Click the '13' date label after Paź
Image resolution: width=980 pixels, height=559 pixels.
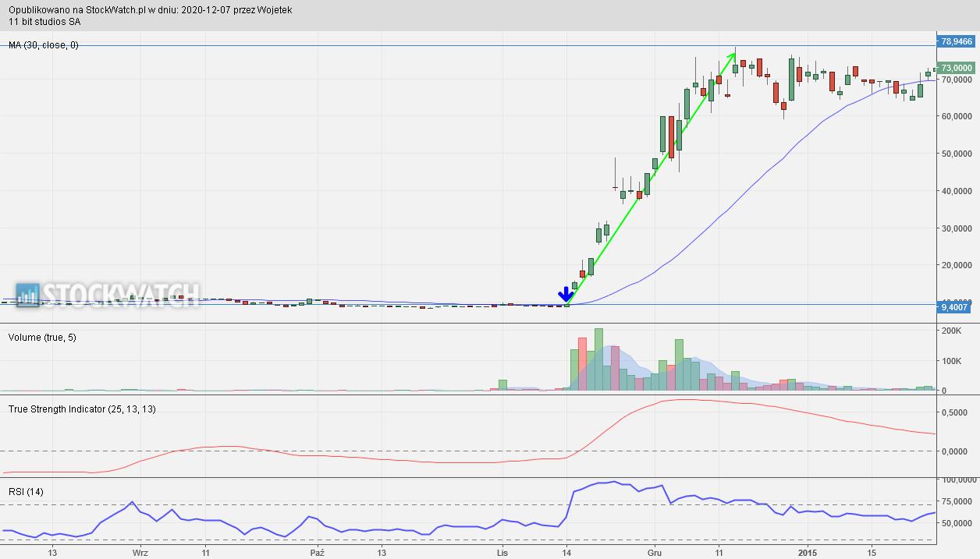pyautogui.click(x=381, y=553)
